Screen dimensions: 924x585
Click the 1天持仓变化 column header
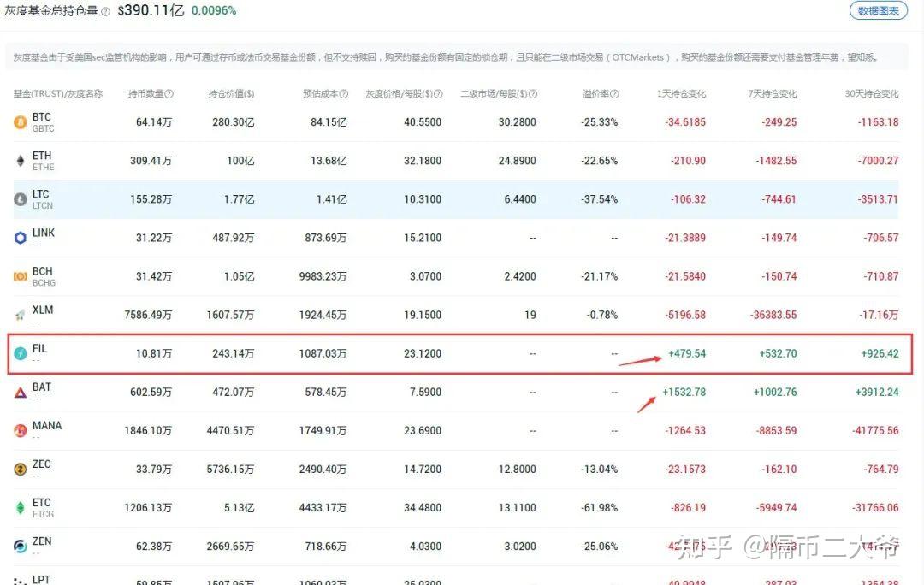pos(682,94)
